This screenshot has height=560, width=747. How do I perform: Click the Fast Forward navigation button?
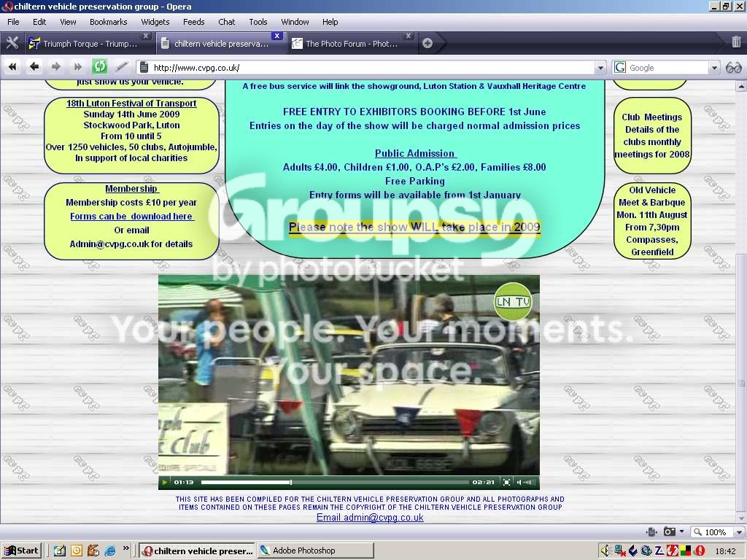tap(77, 67)
